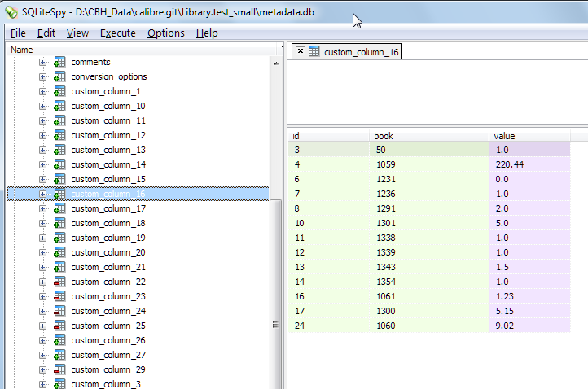Select book cell 1061

coord(429,296)
